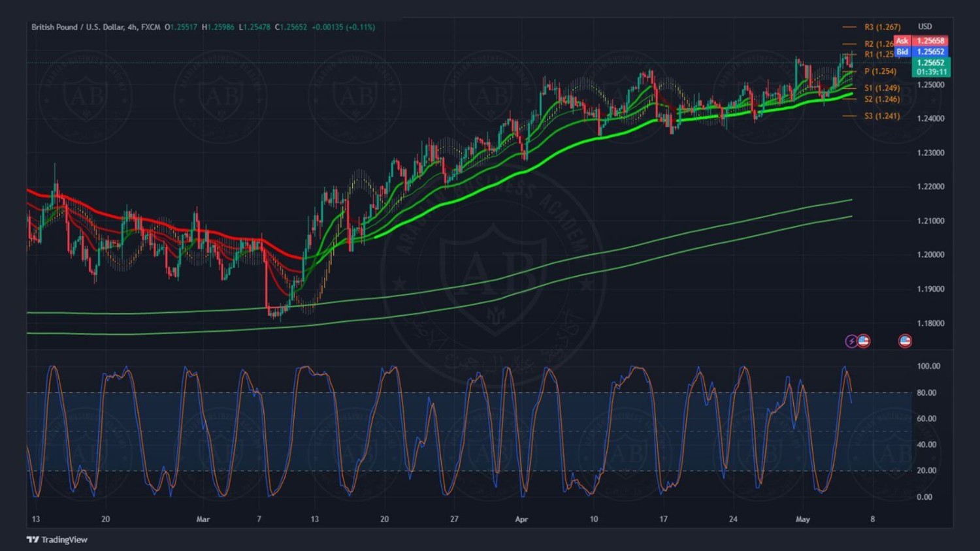Select the S2 (1.246) support label
This screenshot has width=980, height=551.
882,99
